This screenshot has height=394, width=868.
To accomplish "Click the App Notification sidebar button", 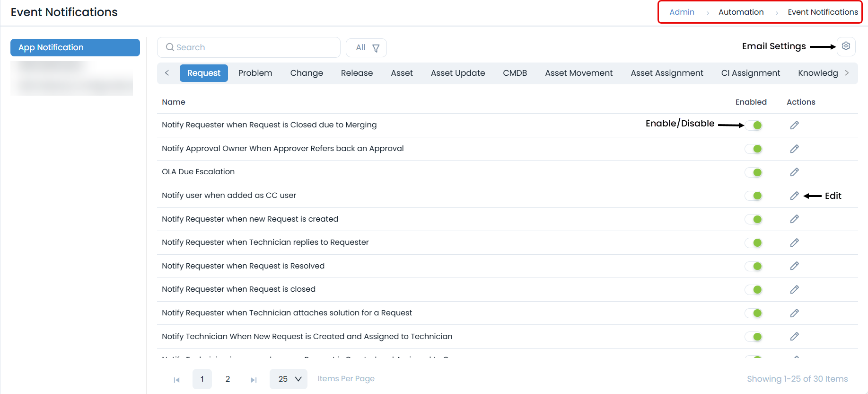I will click(75, 47).
